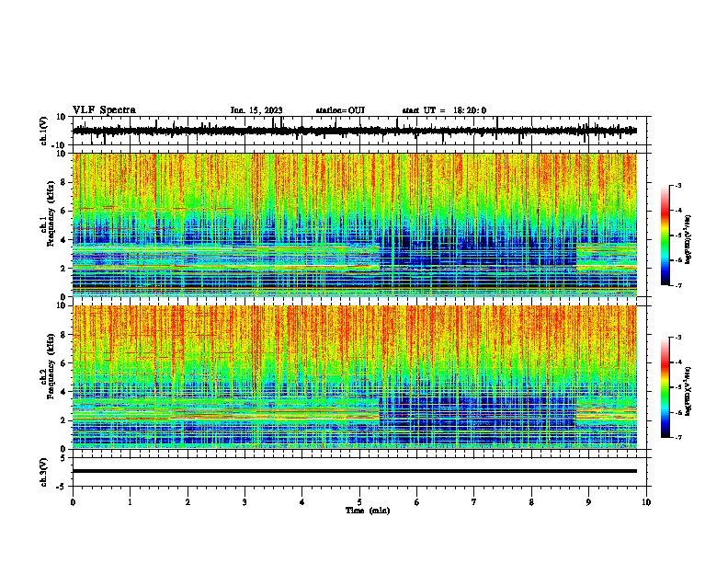Click the ch.2 color scale bar
Image resolution: width=728 pixels, height=563 pixels.
[665, 387]
